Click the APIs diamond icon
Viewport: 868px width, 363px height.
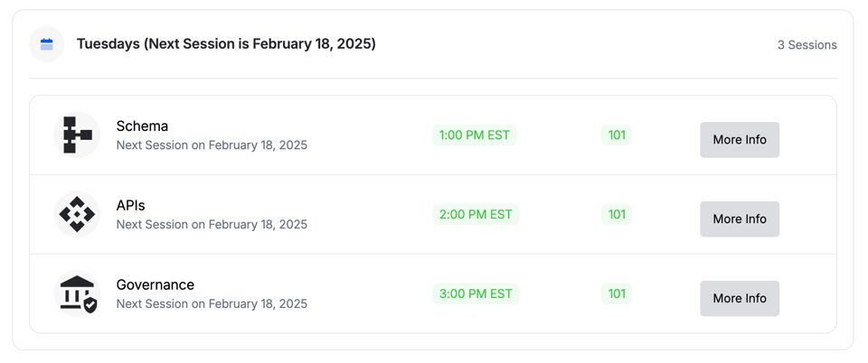click(77, 215)
